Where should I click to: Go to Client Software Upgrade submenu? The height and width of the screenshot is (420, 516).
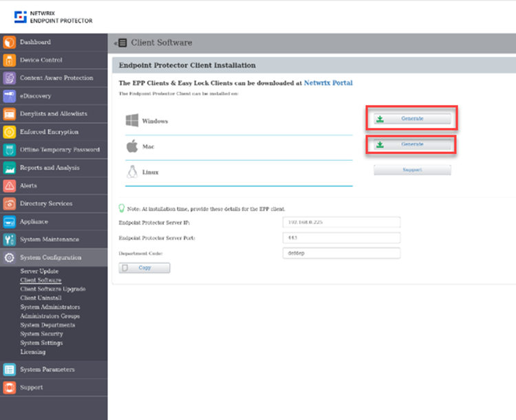click(x=52, y=289)
